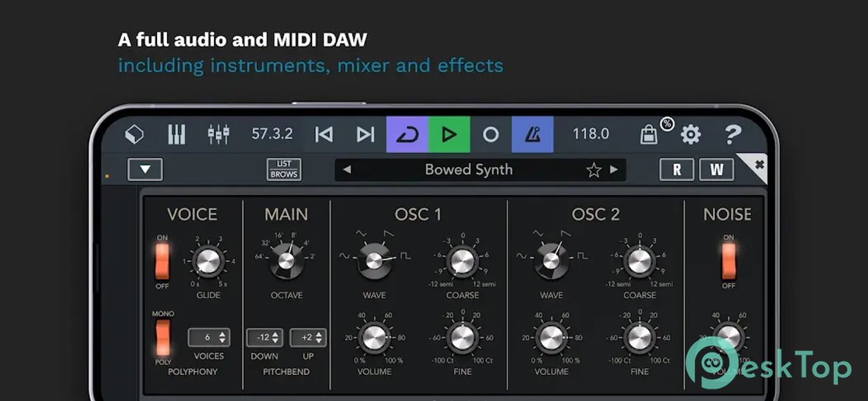The height and width of the screenshot is (401, 868).
Task: Close the instrument panel with X
Action: click(x=758, y=164)
